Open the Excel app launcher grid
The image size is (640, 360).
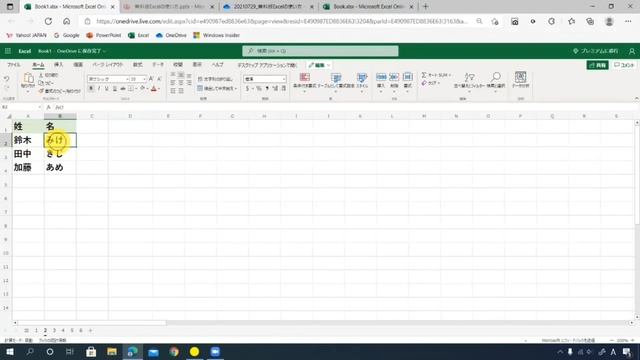click(8, 51)
